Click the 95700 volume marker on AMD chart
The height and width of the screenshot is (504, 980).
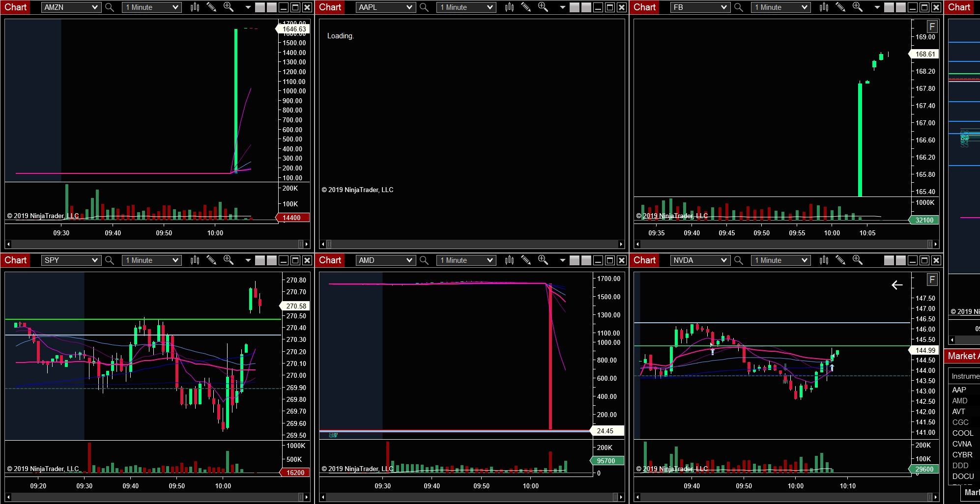(606, 461)
